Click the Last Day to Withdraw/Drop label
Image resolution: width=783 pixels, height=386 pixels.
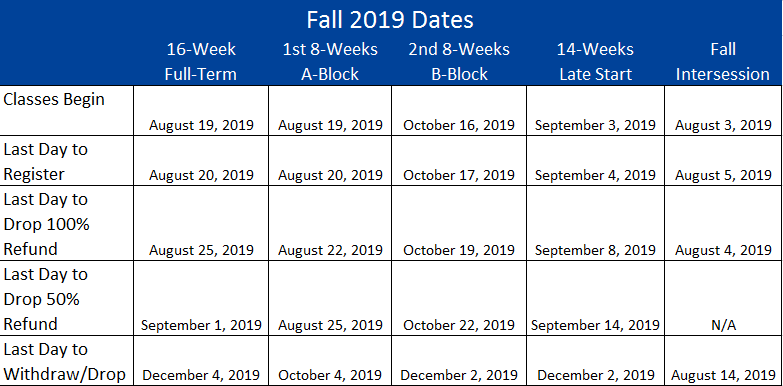coord(64,362)
